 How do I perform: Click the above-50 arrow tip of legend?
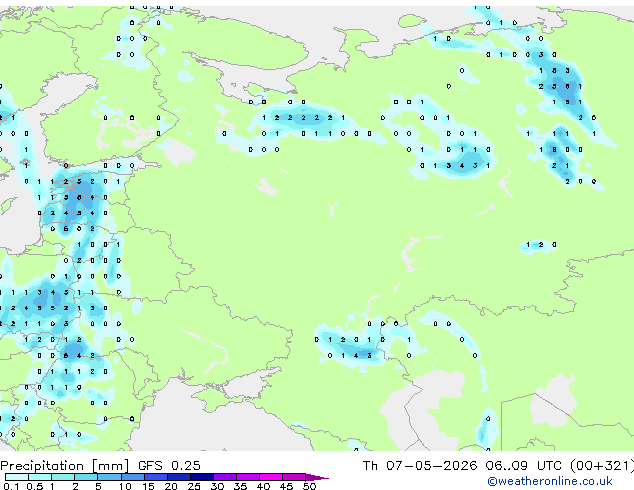click(x=317, y=478)
